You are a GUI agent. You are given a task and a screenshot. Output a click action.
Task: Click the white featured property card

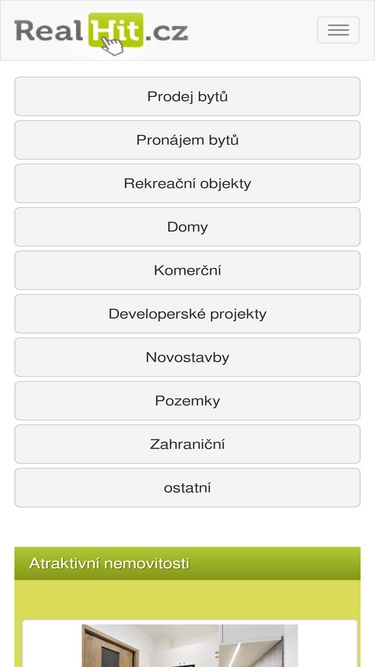pos(190,643)
